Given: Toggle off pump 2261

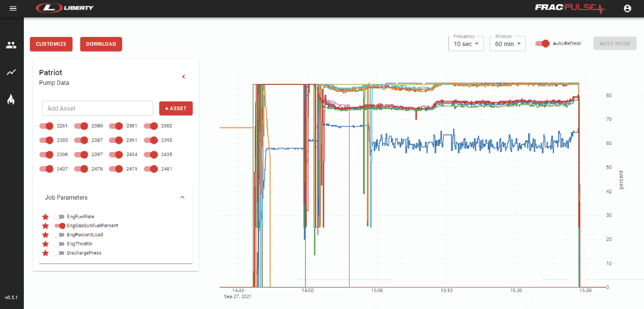Looking at the screenshot, I should (46, 126).
